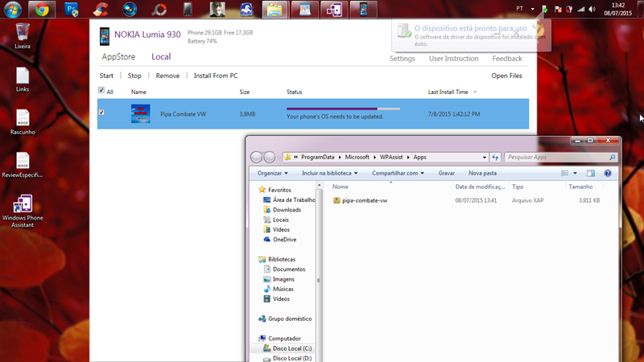644x362 pixels.
Task: Select ReviewEspecifi document on desktop
Action: (x=23, y=165)
